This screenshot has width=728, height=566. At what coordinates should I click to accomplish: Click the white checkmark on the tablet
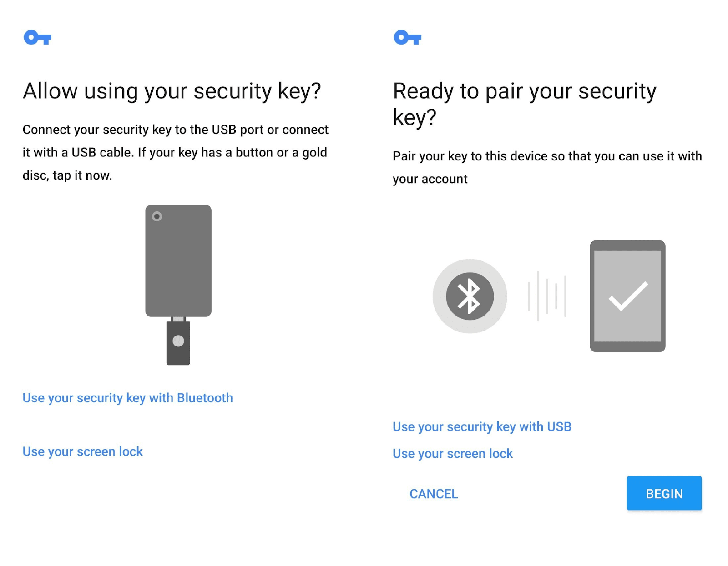click(x=628, y=296)
